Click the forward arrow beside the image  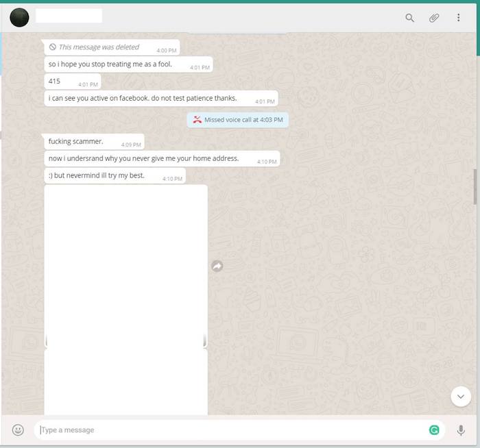pos(217,266)
